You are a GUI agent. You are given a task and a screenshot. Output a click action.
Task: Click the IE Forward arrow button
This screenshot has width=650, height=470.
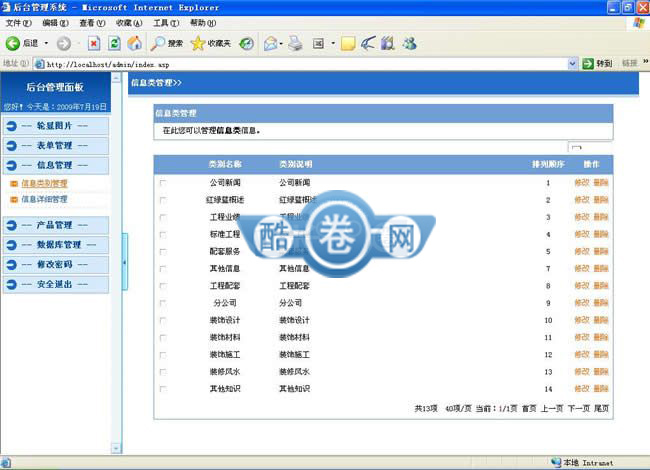(x=63, y=44)
